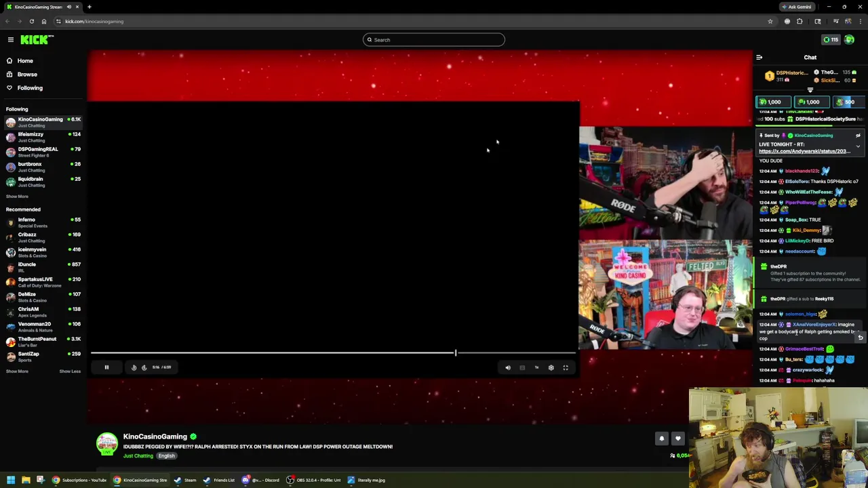Viewport: 868px width, 488px height.
Task: Open the user profile avatar menu
Action: click(850, 40)
